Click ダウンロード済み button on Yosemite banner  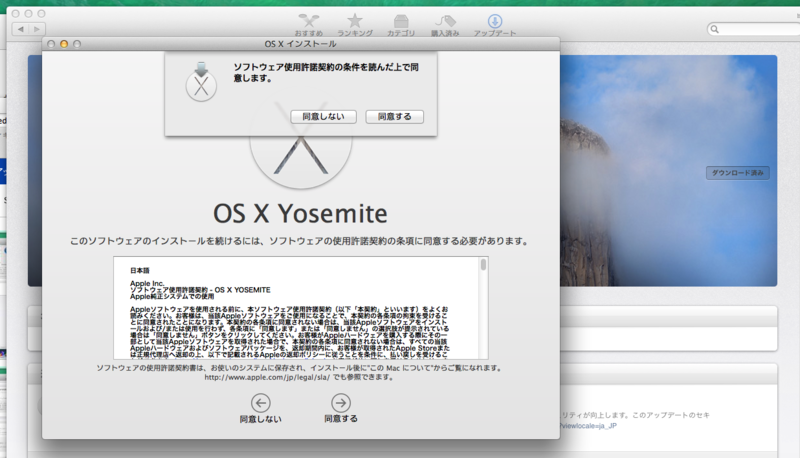click(x=738, y=173)
